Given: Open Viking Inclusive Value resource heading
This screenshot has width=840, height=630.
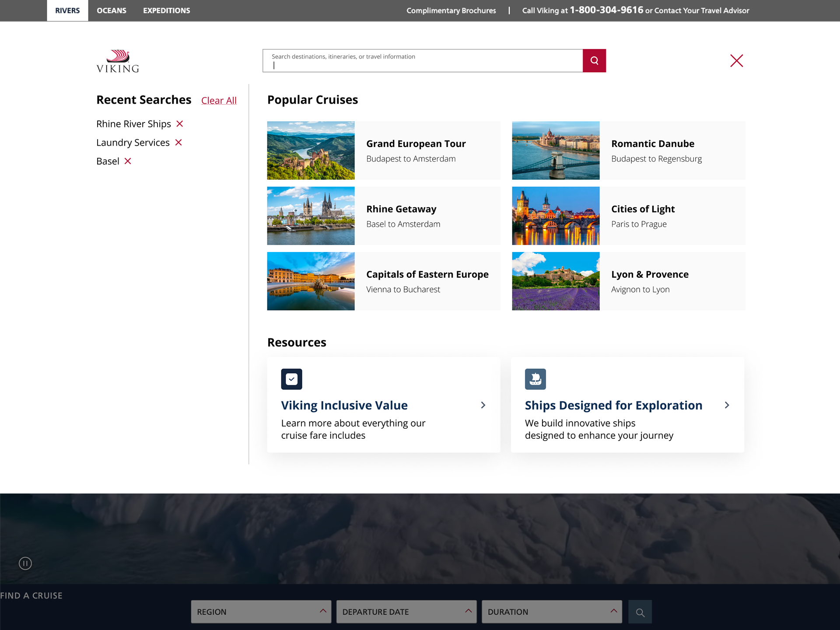Looking at the screenshot, I should (344, 405).
